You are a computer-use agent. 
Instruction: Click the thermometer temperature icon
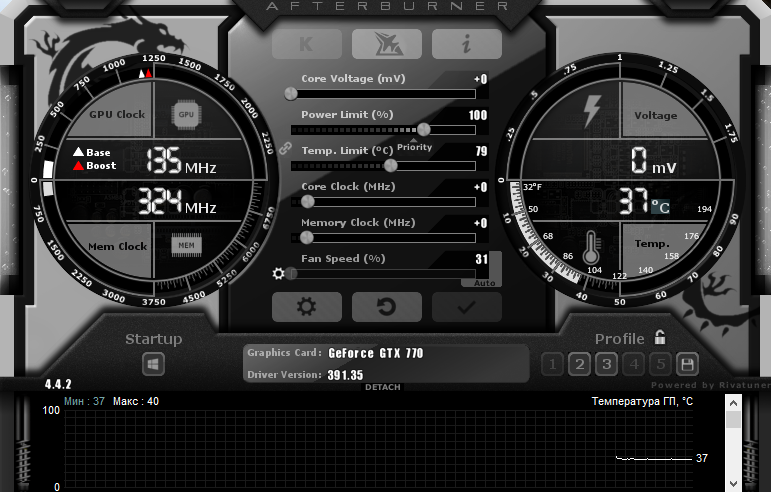pyautogui.click(x=591, y=248)
